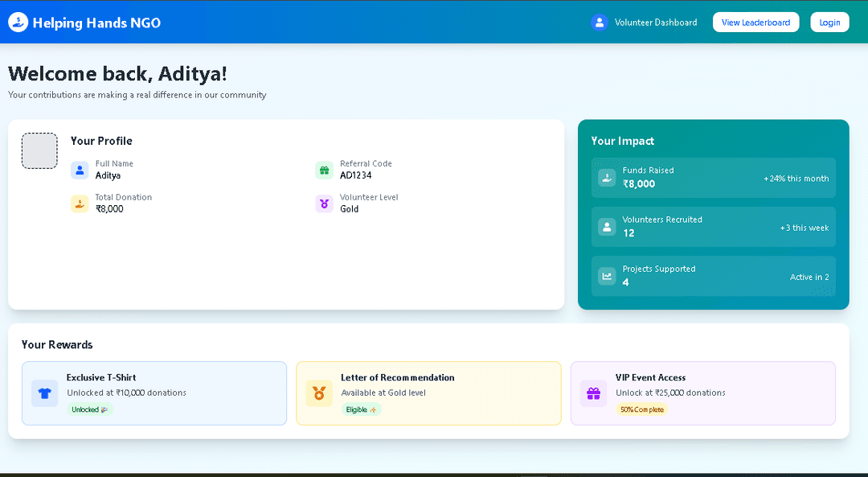Select the Volunteer Level trophy icon
This screenshot has height=477, width=868.
click(x=324, y=204)
